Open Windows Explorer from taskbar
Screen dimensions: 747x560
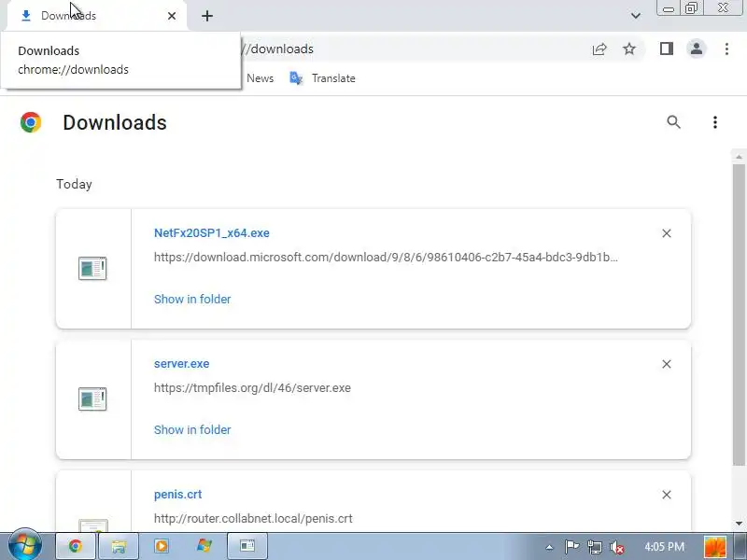[x=119, y=546]
